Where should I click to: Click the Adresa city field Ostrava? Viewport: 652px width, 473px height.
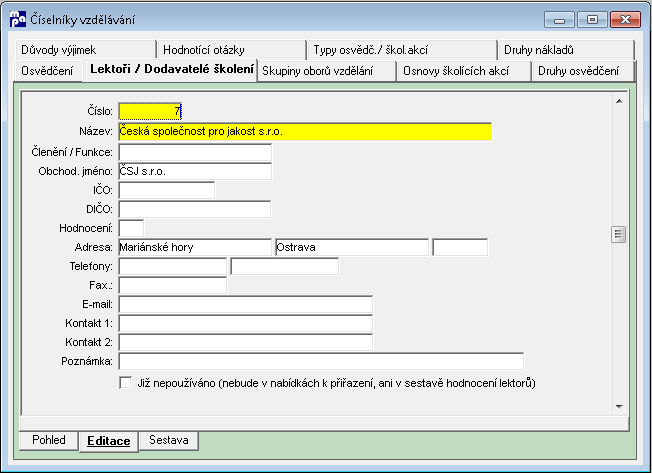click(352, 247)
